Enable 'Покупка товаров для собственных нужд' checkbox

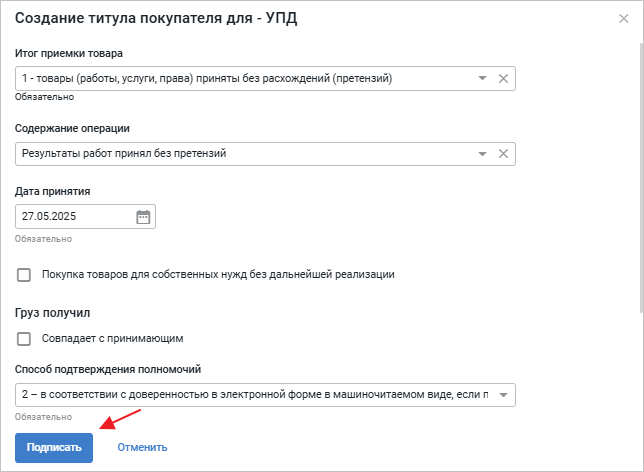24,275
